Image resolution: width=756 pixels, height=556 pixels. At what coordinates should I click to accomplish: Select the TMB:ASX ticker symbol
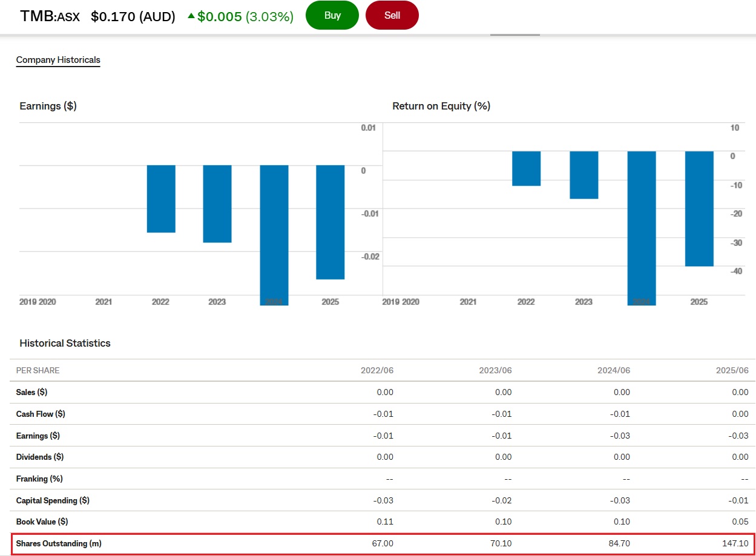click(50, 16)
